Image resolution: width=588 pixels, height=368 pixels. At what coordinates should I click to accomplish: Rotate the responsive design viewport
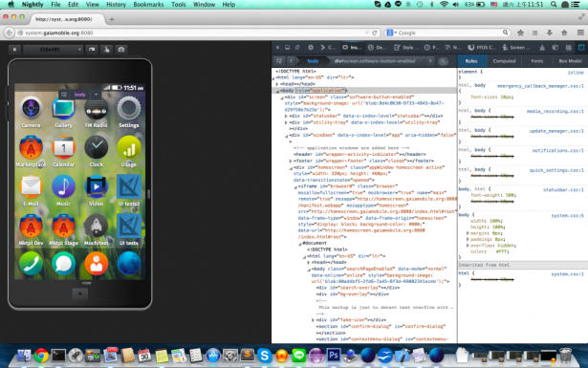pos(92,50)
